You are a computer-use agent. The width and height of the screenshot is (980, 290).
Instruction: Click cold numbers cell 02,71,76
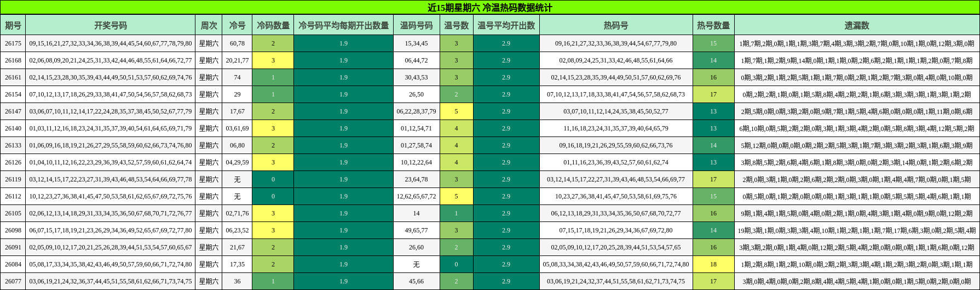237,213
